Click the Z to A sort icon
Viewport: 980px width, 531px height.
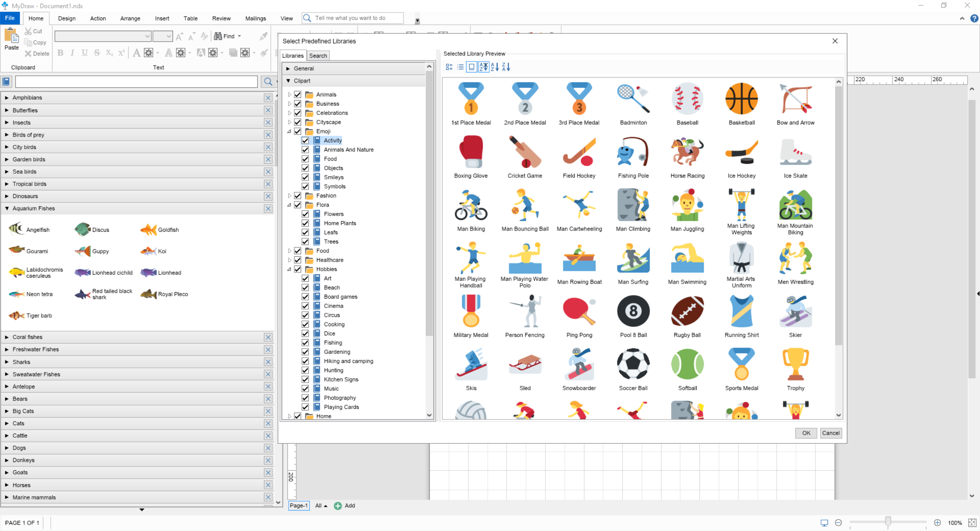pos(507,67)
